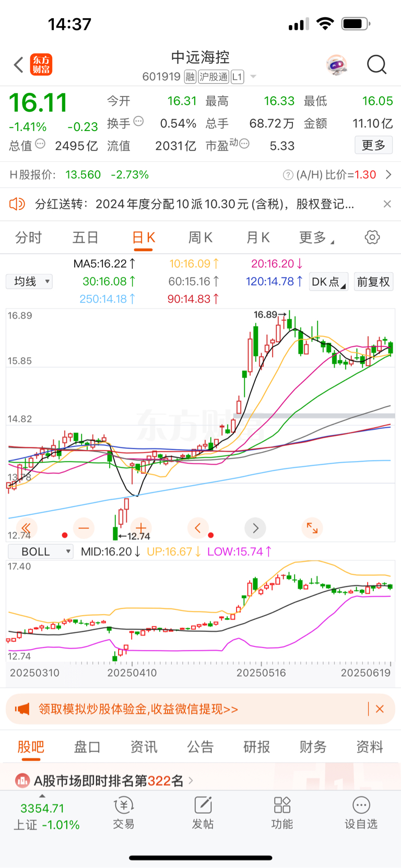Image resolution: width=401 pixels, height=868 pixels.
Task: Tap the BOLL LOW:15.74 value
Action: (x=240, y=552)
